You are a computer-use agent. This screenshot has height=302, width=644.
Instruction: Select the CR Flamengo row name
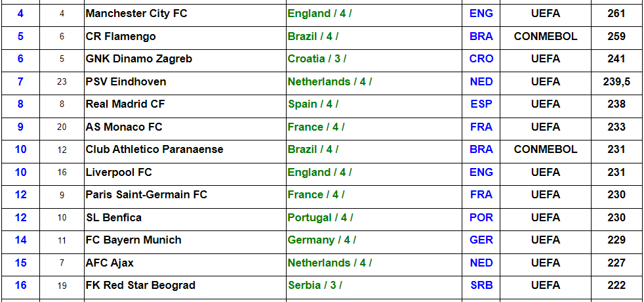pos(120,37)
